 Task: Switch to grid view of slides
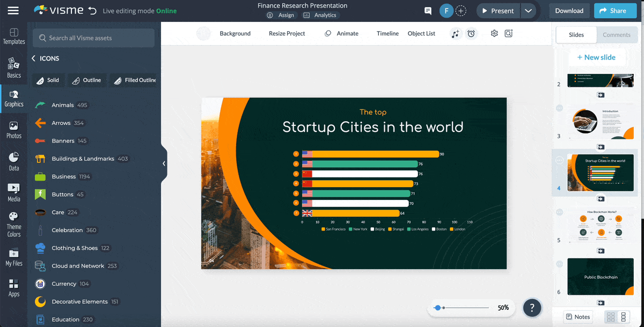[x=611, y=317]
